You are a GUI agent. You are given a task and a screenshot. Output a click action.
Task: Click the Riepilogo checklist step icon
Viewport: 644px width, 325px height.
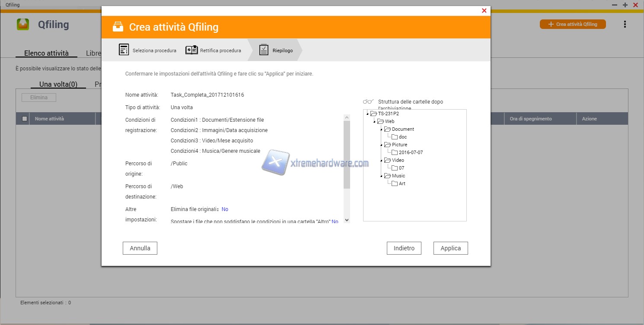pos(264,50)
